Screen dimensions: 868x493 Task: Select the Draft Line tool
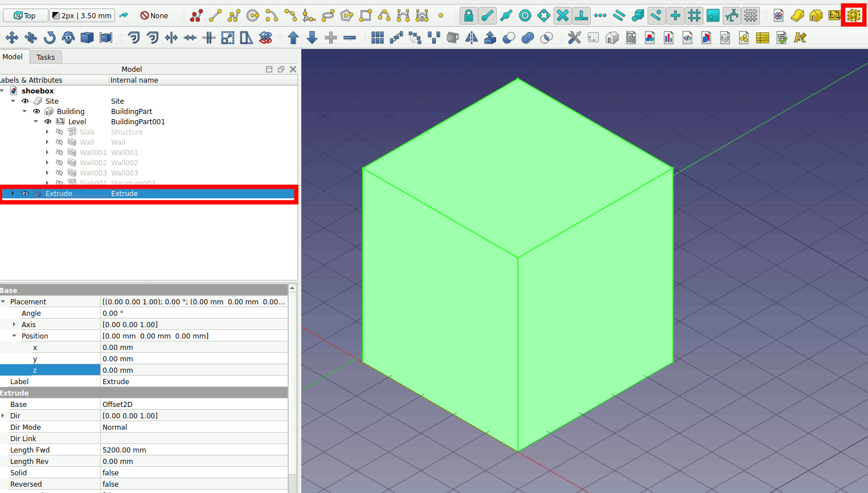[215, 16]
